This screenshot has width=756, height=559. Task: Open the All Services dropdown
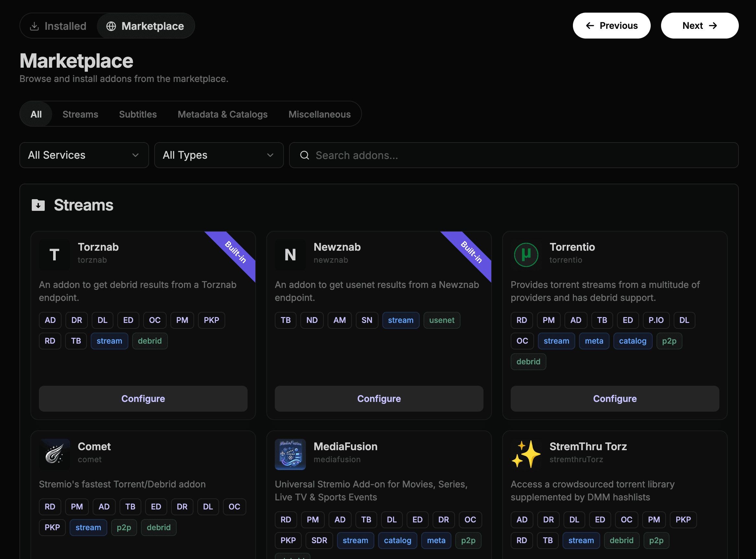tap(84, 155)
